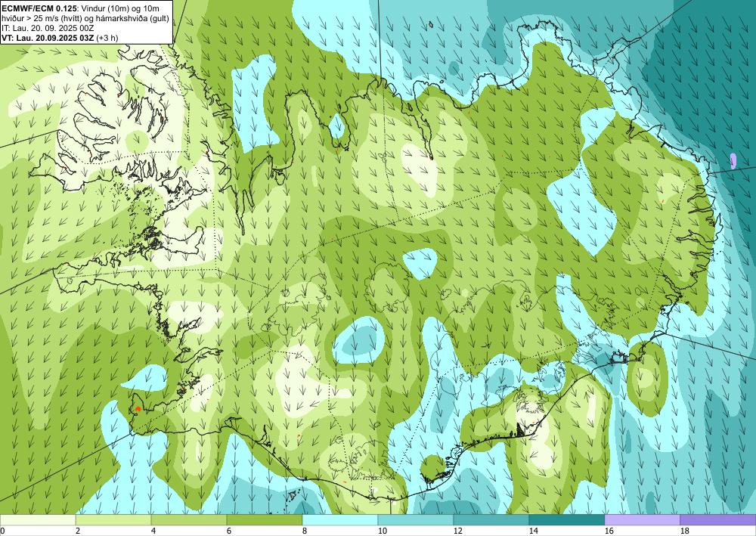Click the legend label '18'
Viewport: 756px width, 536px height.
(x=685, y=531)
